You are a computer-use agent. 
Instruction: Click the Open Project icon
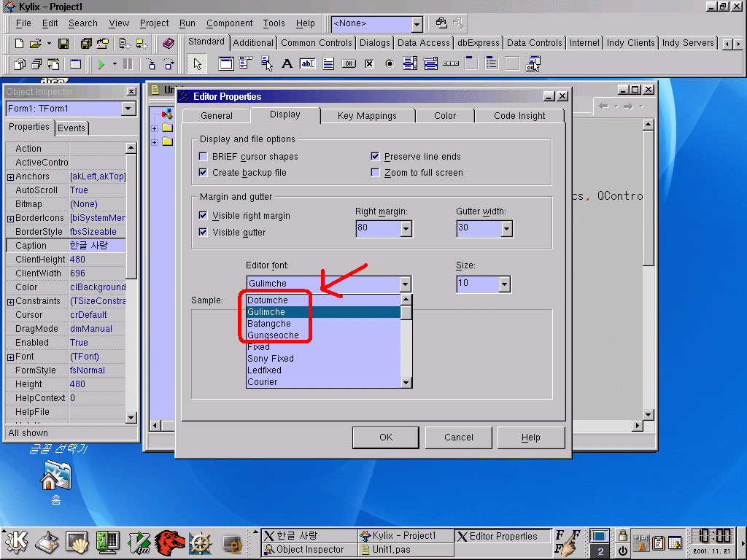tap(102, 43)
